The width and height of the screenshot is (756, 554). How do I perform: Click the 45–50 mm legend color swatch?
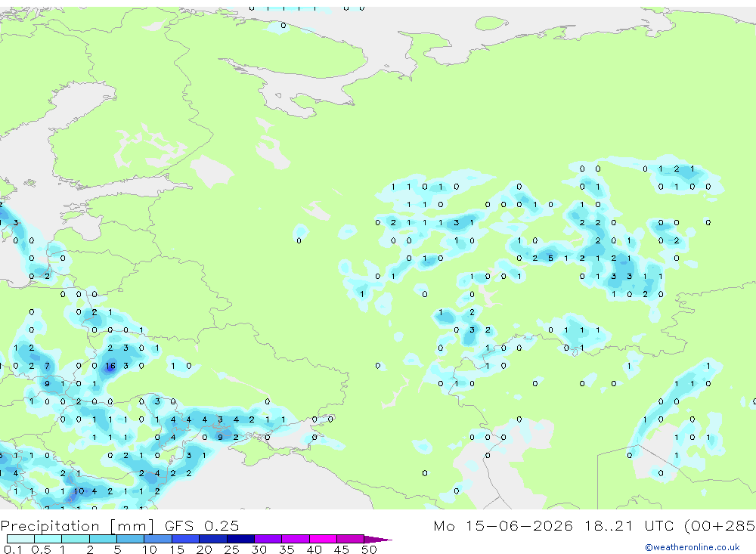click(351, 539)
